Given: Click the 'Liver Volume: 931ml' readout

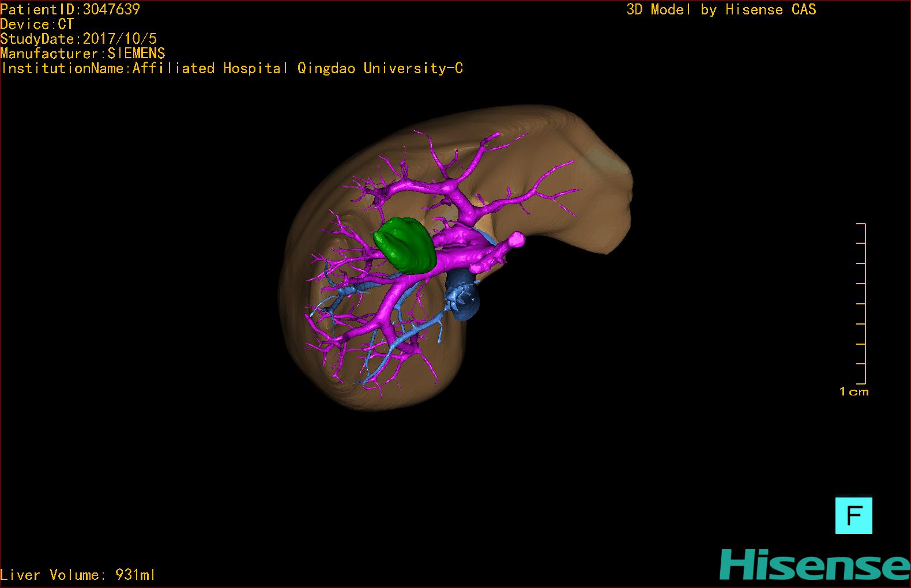Looking at the screenshot, I should pos(78,575).
